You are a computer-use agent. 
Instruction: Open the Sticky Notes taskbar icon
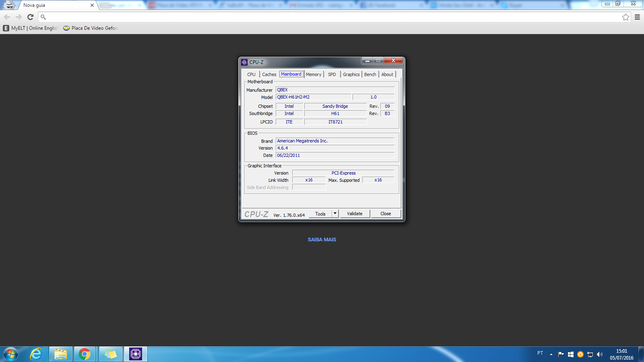click(110, 354)
